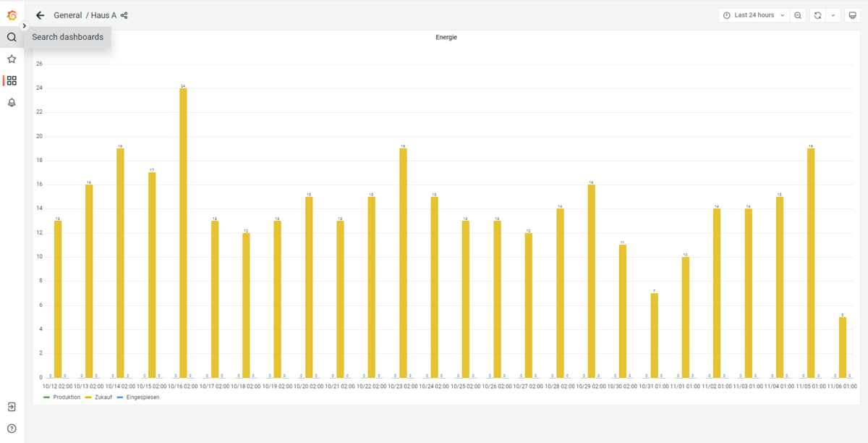Click the sign-in icon at sidebar bottom
868x443 pixels.
12,407
